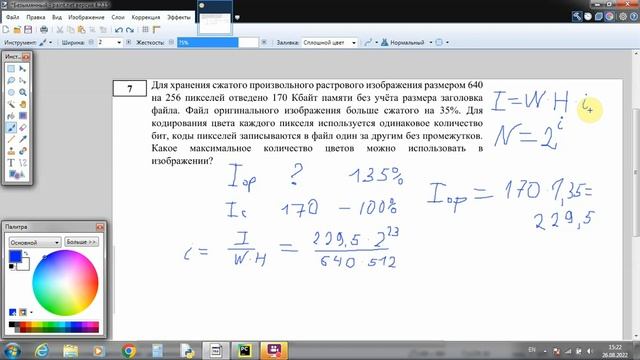The height and width of the screenshot is (360, 640).
Task: Open the Правка menu
Action: pyautogui.click(x=36, y=17)
